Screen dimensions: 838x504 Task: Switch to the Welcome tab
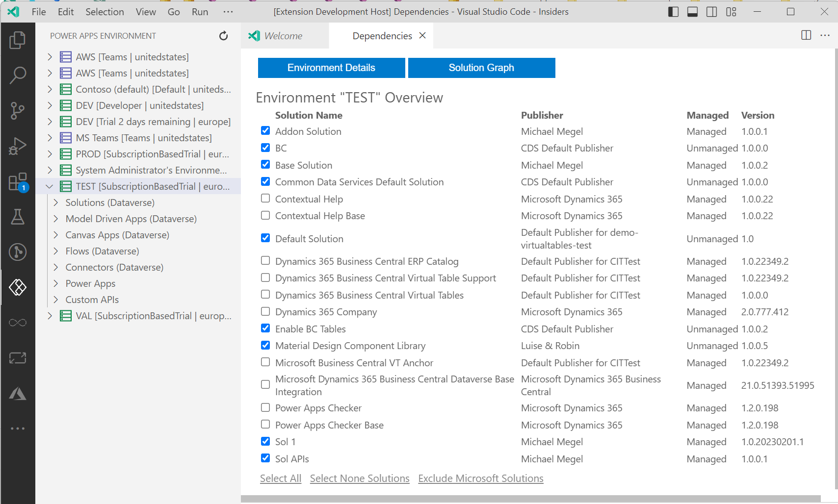tap(285, 36)
